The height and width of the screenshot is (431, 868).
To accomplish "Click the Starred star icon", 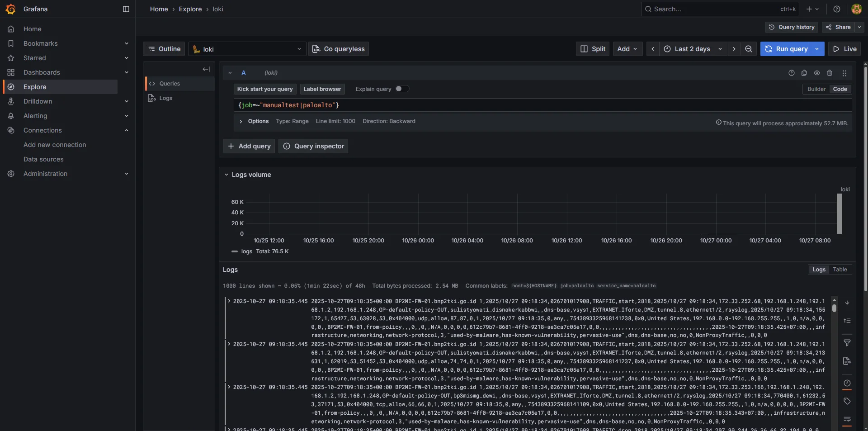I will click(11, 58).
